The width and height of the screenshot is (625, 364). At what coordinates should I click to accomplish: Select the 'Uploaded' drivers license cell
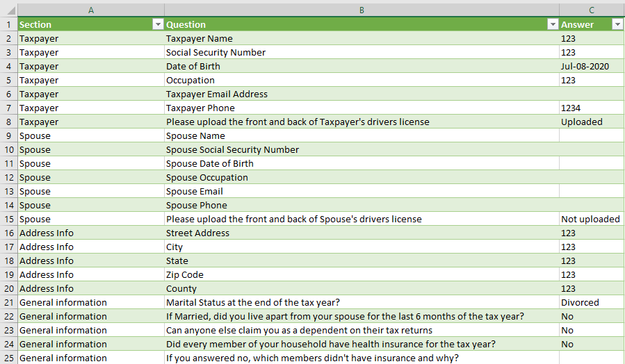coord(582,122)
